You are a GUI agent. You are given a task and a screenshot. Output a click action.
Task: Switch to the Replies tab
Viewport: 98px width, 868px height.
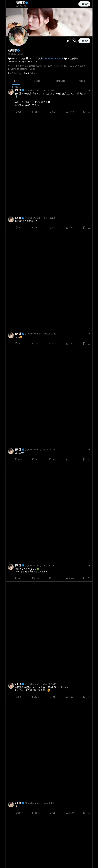tap(36, 81)
